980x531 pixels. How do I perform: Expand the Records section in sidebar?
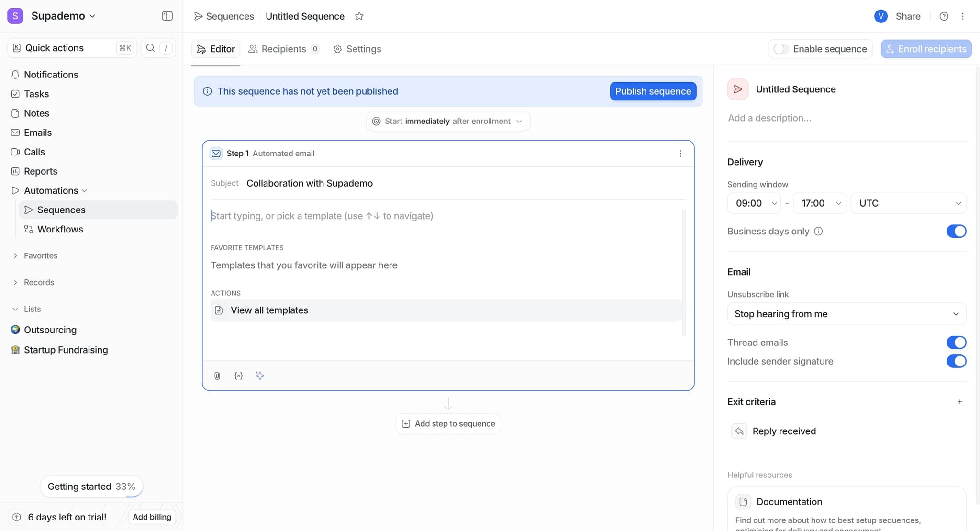[38, 282]
